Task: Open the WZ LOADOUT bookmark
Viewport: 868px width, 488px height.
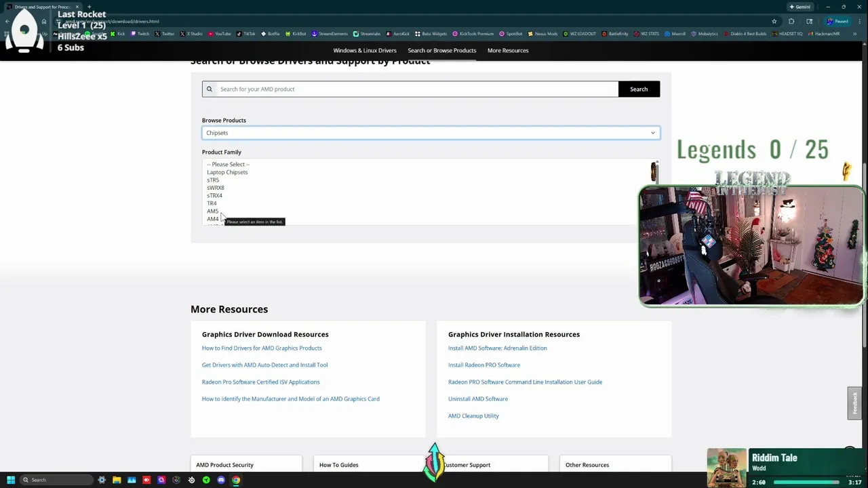Action: [580, 34]
